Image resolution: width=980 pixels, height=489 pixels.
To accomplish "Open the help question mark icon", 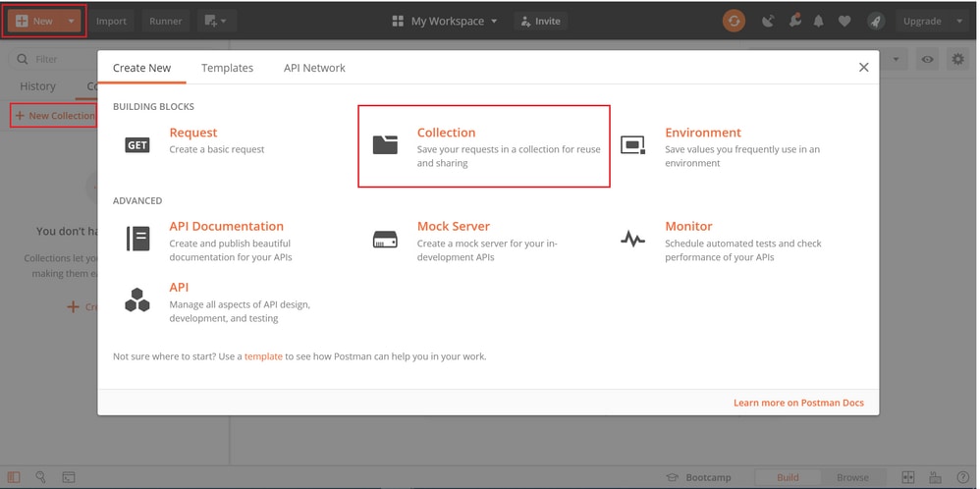I will 963,478.
